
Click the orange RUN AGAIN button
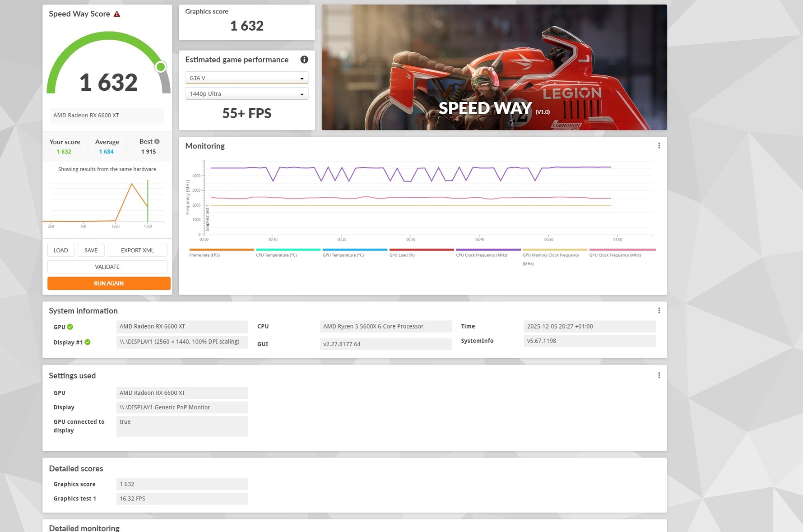click(x=109, y=283)
